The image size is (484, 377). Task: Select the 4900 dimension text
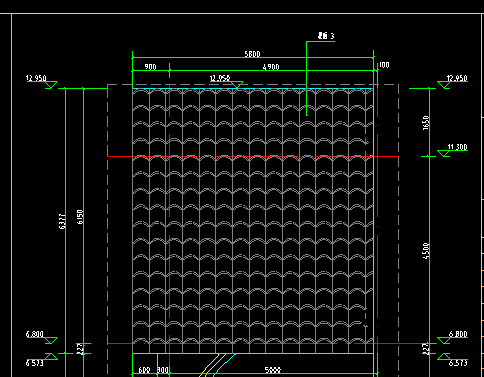[271, 67]
